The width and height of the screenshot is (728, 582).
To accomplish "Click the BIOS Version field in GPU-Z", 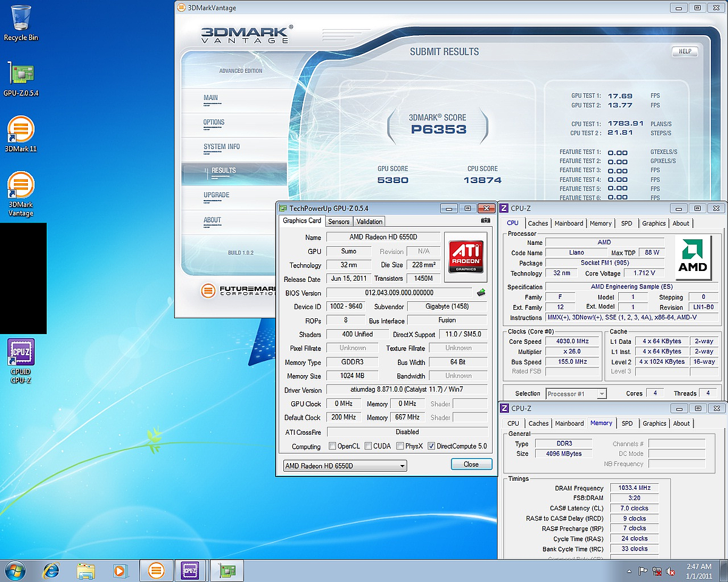I will coord(399,293).
